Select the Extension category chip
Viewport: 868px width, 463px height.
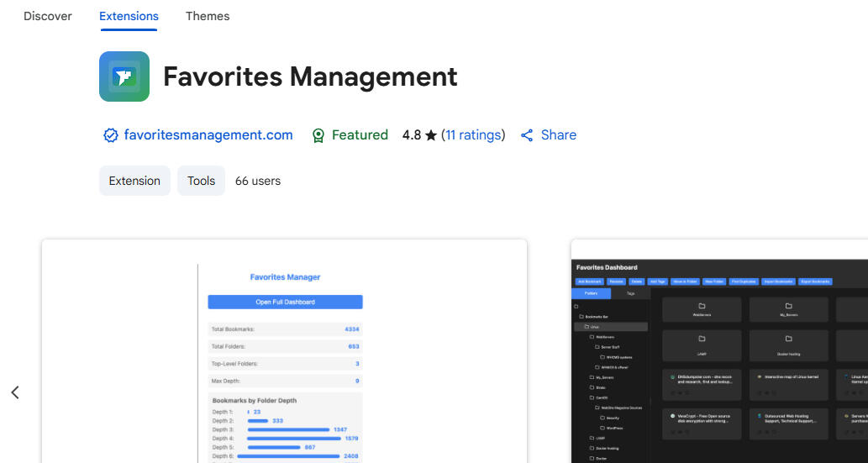point(134,181)
